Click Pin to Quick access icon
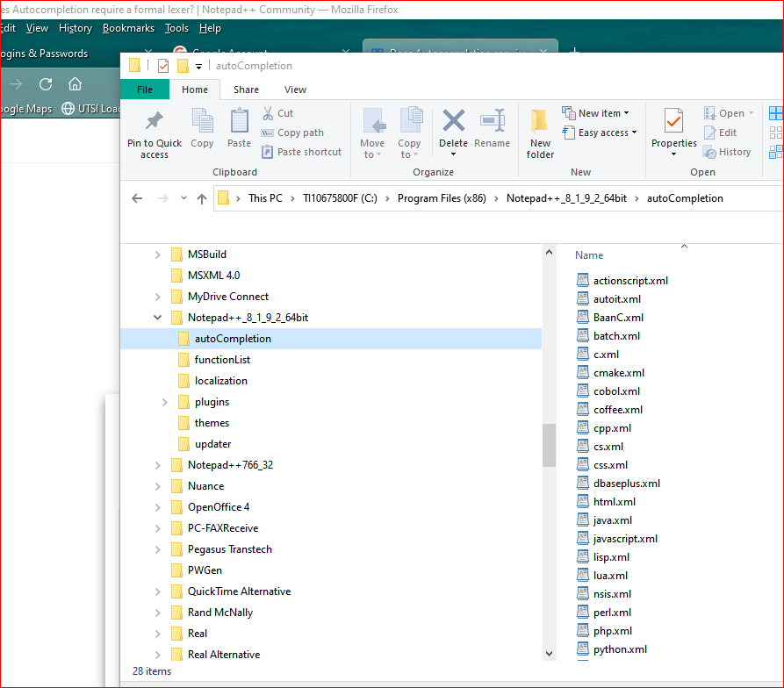This screenshot has height=688, width=784. [x=154, y=121]
